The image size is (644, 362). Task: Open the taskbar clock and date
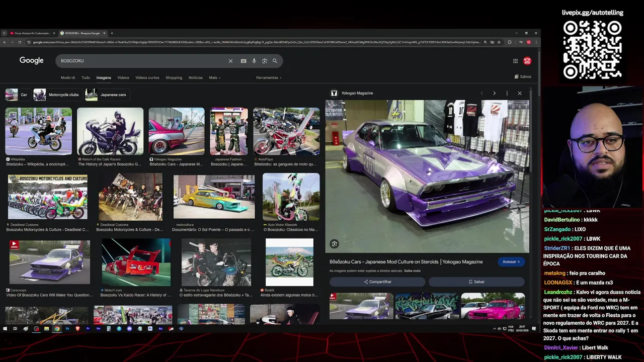point(522,329)
